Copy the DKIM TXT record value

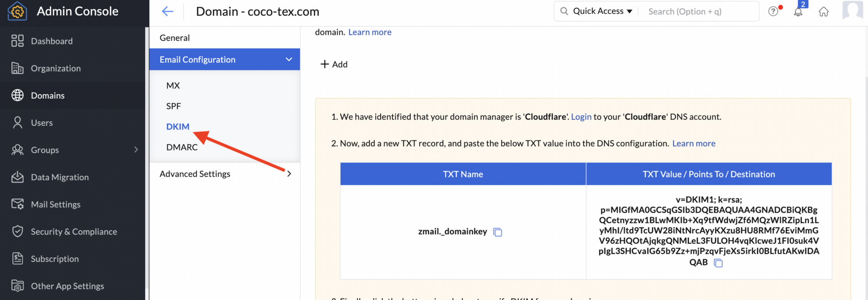[x=718, y=263]
